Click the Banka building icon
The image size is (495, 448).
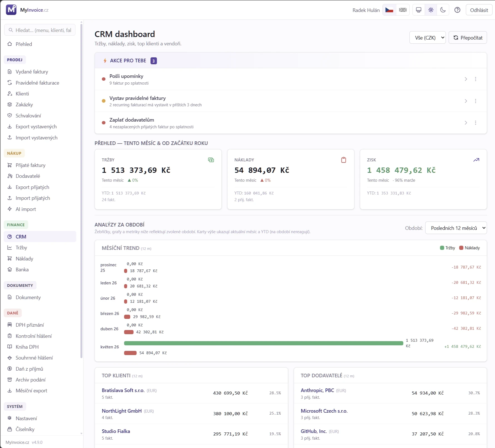click(10, 269)
